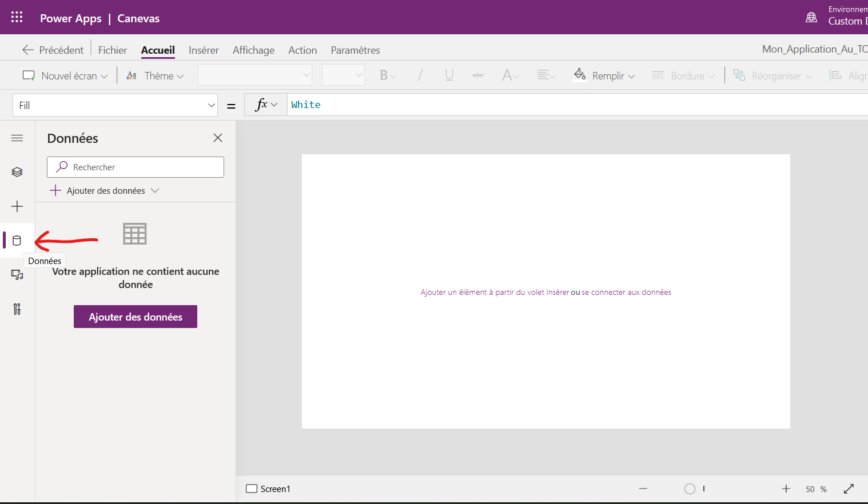The width and height of the screenshot is (868, 504).
Task: Open the app launcher waffle icon
Action: tap(17, 17)
